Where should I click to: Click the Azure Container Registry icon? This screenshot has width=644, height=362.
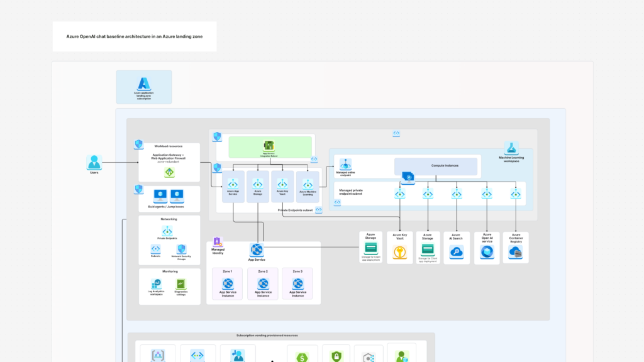(515, 251)
